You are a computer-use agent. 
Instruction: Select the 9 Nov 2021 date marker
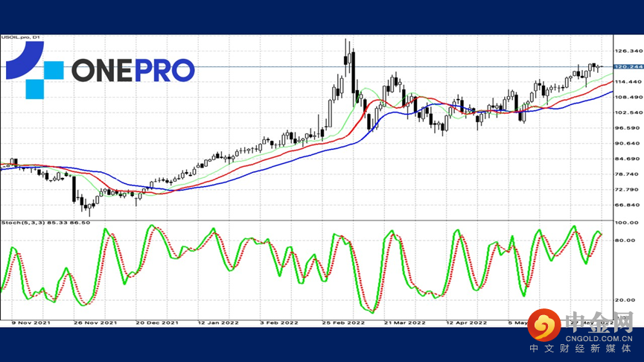click(31, 323)
